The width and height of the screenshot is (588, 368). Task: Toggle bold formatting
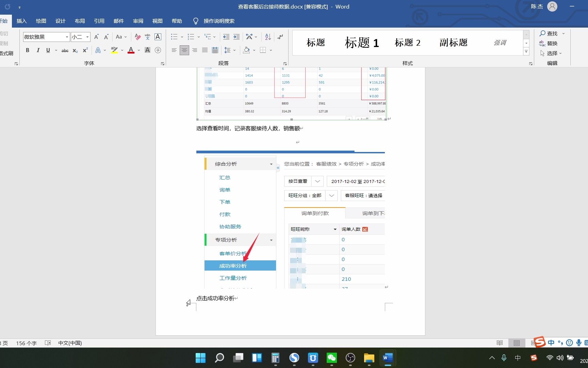click(x=28, y=50)
